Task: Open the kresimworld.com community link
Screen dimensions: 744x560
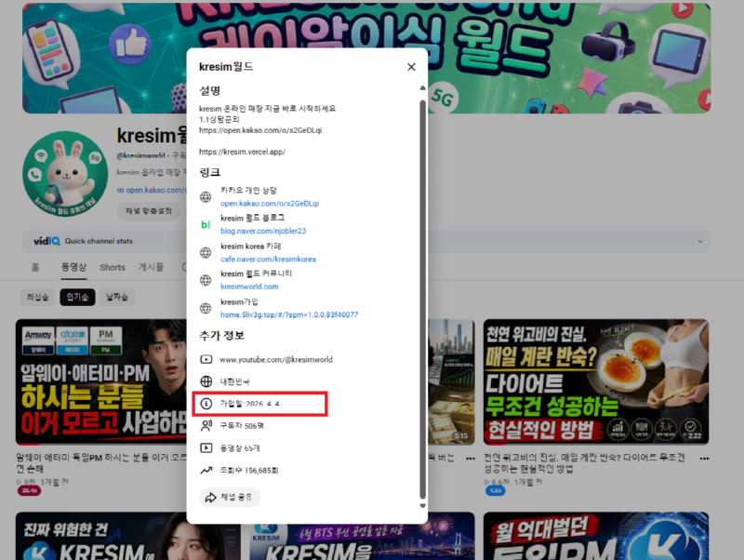Action: click(249, 287)
